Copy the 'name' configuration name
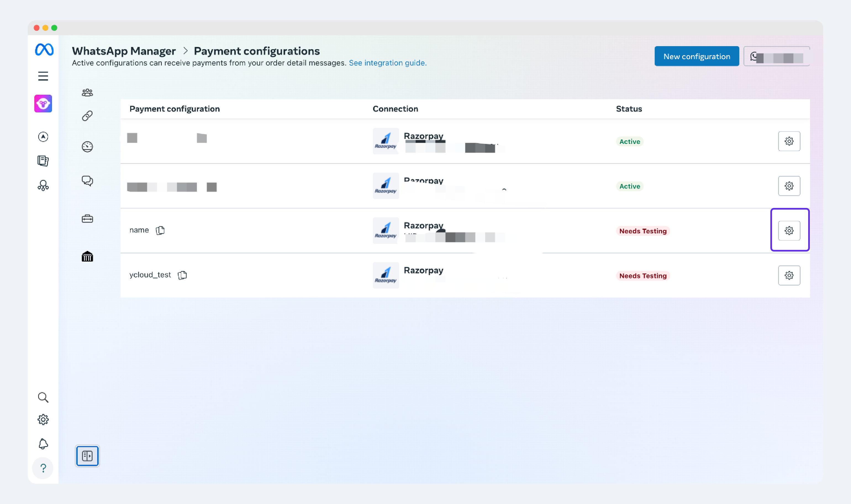The image size is (851, 504). (x=160, y=230)
